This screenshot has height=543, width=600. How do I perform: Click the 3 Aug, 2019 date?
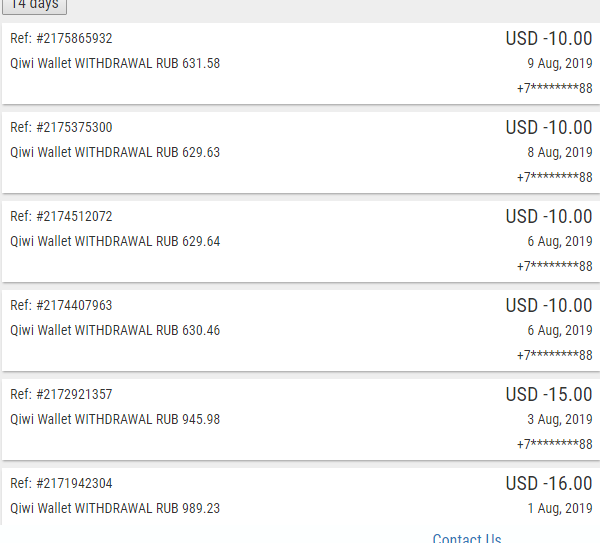coord(559,420)
